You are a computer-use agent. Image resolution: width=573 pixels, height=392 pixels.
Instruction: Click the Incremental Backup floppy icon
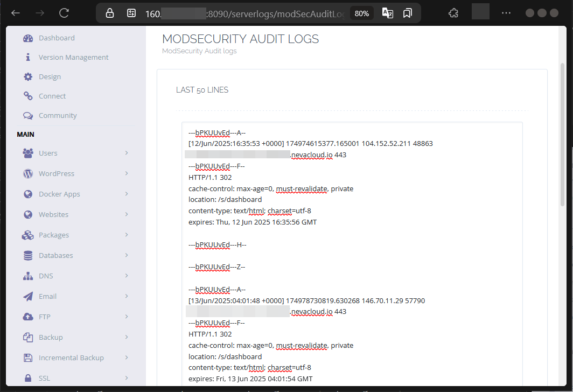point(28,358)
